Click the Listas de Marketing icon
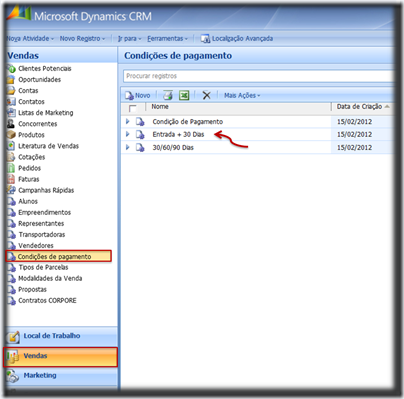 pyautogui.click(x=11, y=113)
